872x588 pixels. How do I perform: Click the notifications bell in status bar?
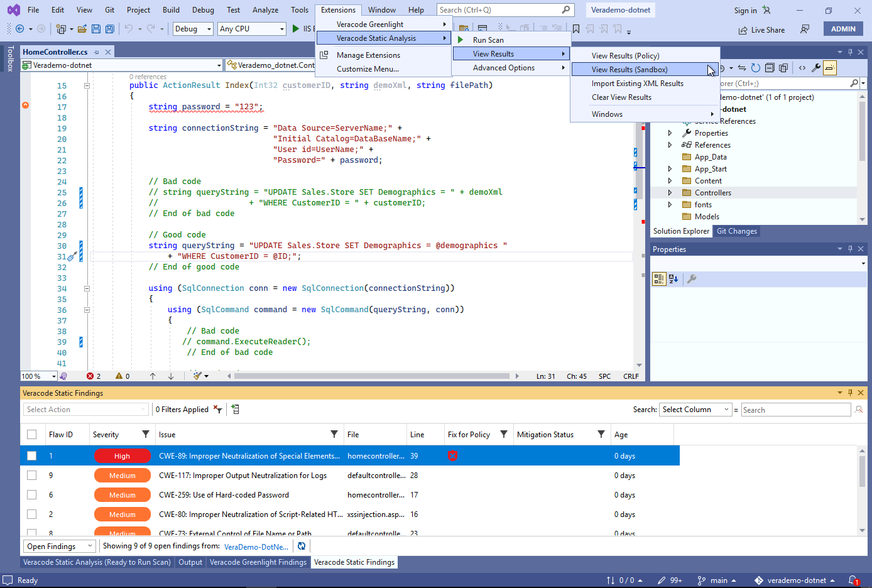coord(853,580)
